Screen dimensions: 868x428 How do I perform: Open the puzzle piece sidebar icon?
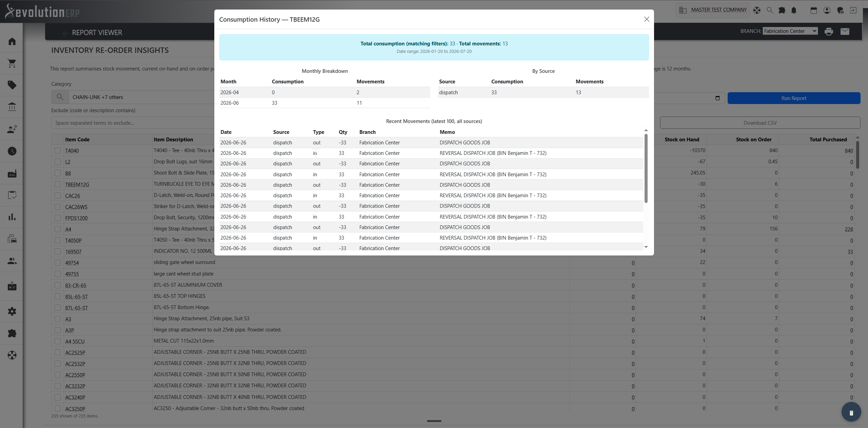coord(12,333)
